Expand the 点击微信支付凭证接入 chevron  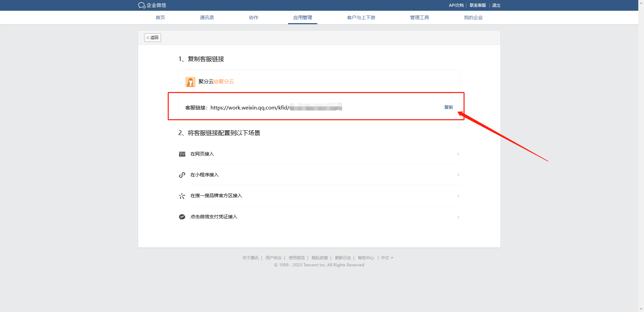click(x=458, y=217)
